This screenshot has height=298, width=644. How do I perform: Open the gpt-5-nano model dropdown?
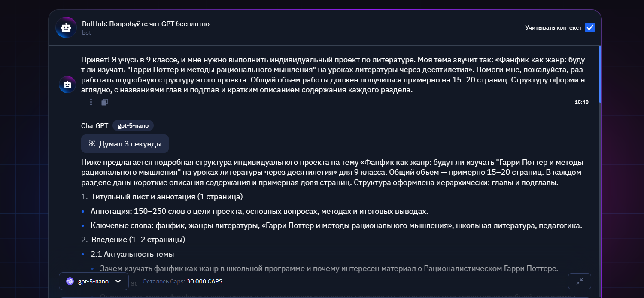[x=94, y=282]
